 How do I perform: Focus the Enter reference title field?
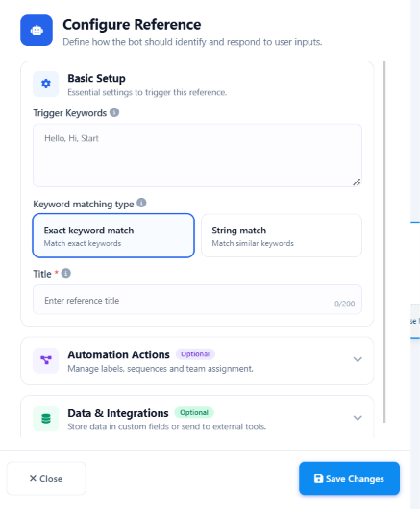[x=197, y=300]
